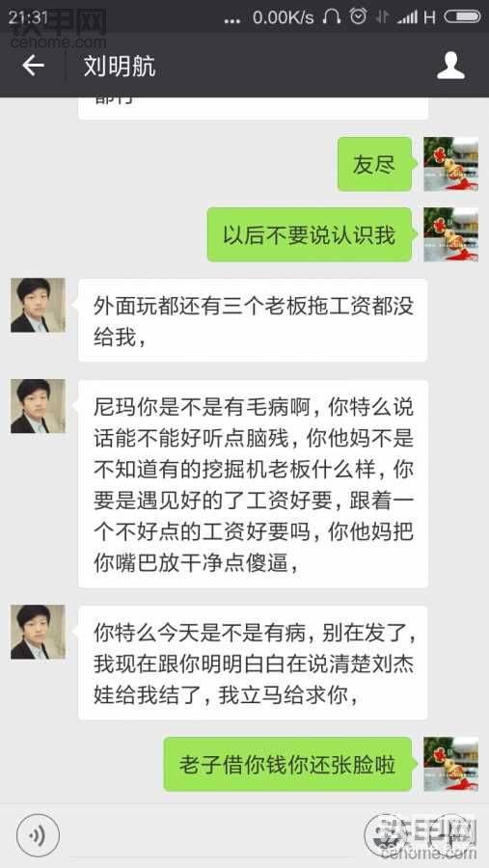This screenshot has height=868, width=489.
Task: Select the 老子借你钱你还张脸啦 bubble
Action: coord(288,764)
